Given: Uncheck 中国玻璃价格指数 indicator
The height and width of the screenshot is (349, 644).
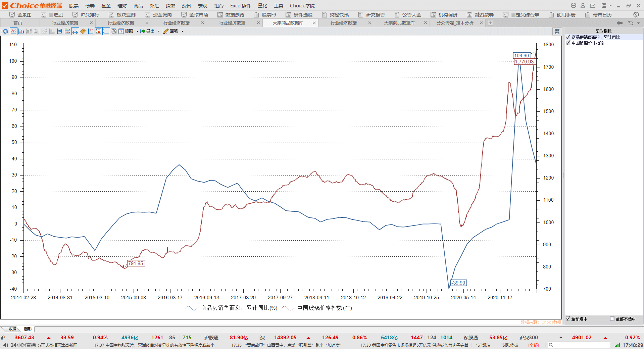Looking at the screenshot, I should pyautogui.click(x=568, y=43).
